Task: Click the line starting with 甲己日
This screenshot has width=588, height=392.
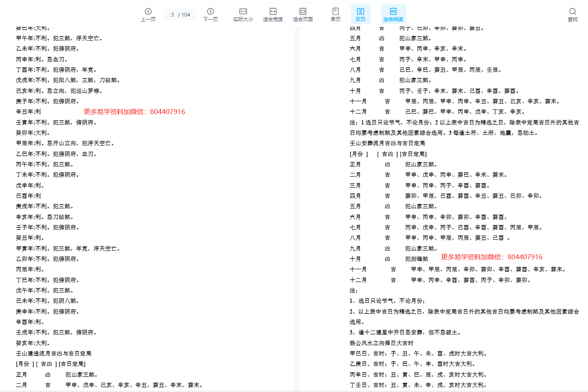Action: [418, 353]
